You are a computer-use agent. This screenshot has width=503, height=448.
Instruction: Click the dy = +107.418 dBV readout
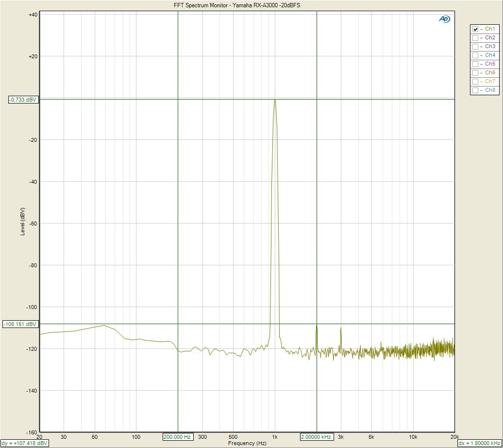coord(25,443)
